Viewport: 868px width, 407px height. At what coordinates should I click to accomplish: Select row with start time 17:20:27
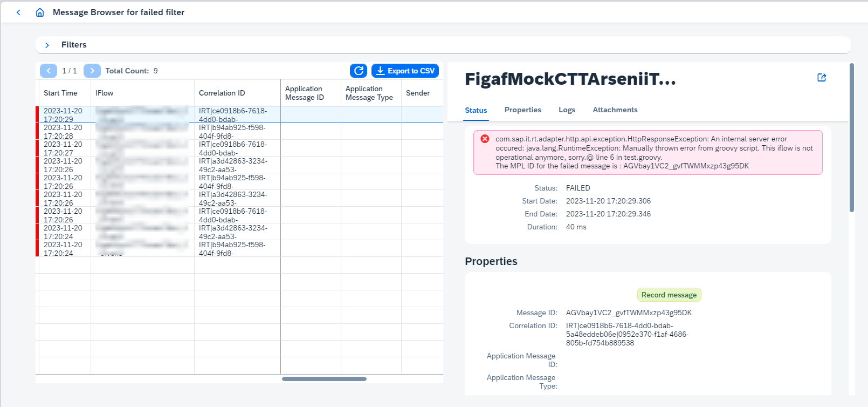[x=239, y=148]
